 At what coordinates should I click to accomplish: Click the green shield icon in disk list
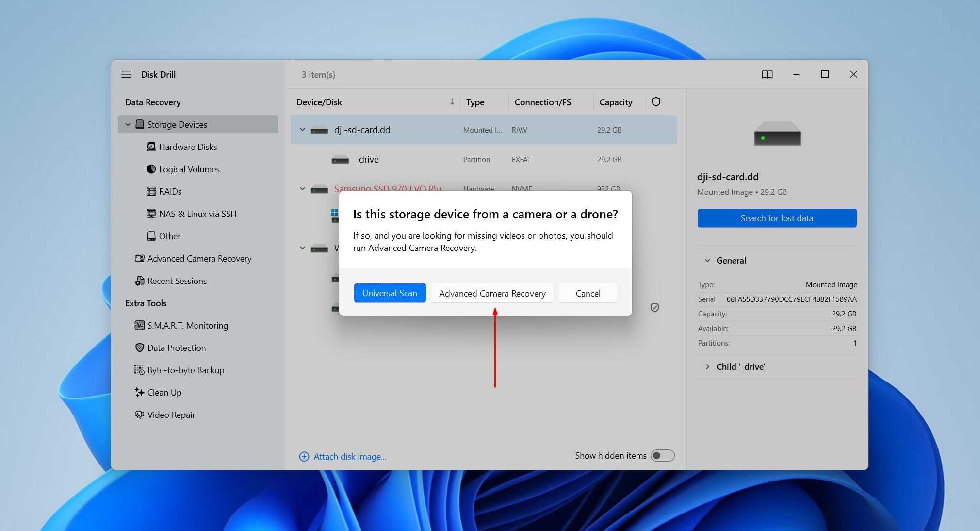coord(654,307)
